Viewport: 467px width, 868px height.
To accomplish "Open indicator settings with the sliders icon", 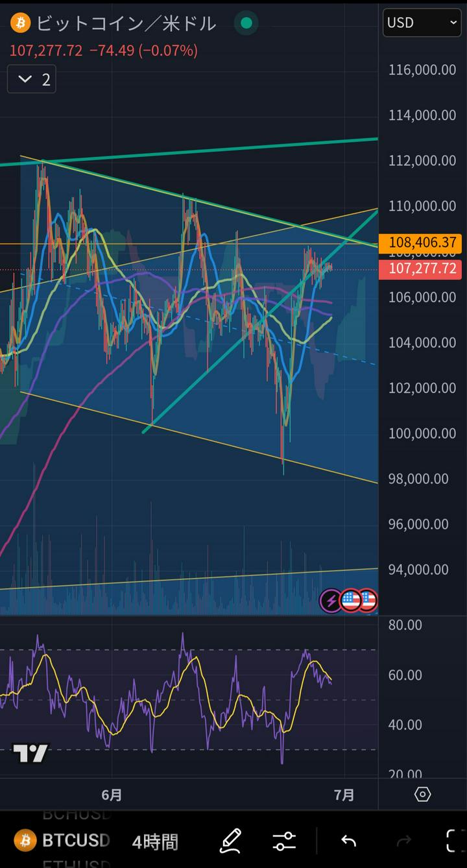I will coord(284,841).
